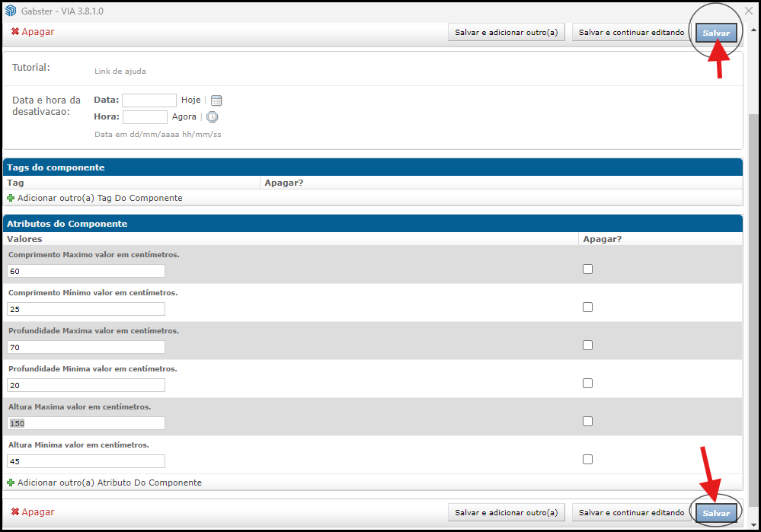Click the vertical scrollbar on the right
The height and width of the screenshot is (532, 761).
click(753, 304)
